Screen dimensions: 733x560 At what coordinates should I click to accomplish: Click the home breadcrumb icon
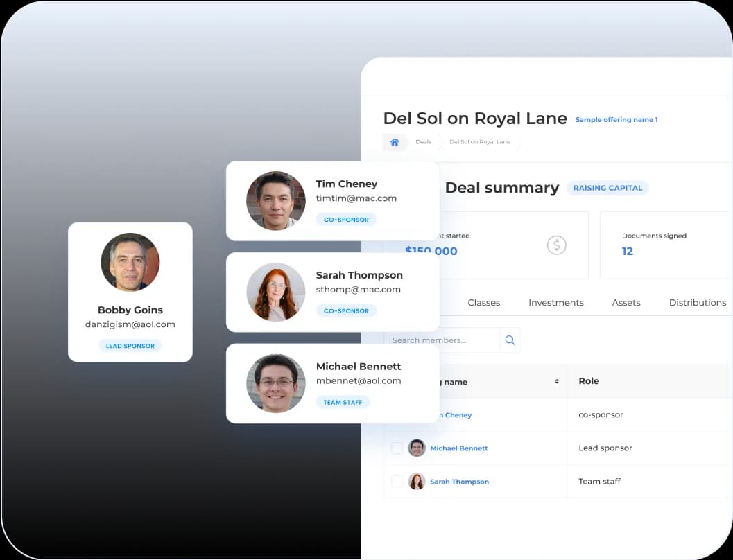point(395,142)
